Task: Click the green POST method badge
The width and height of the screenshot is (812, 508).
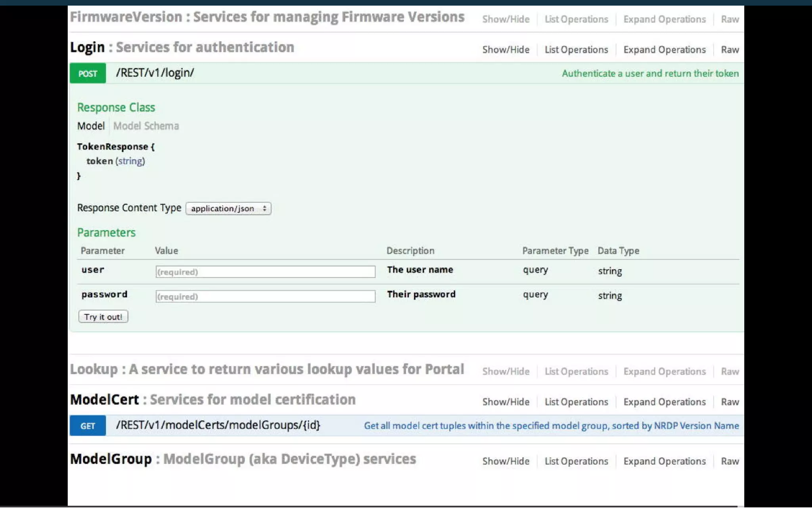Action: (x=88, y=73)
